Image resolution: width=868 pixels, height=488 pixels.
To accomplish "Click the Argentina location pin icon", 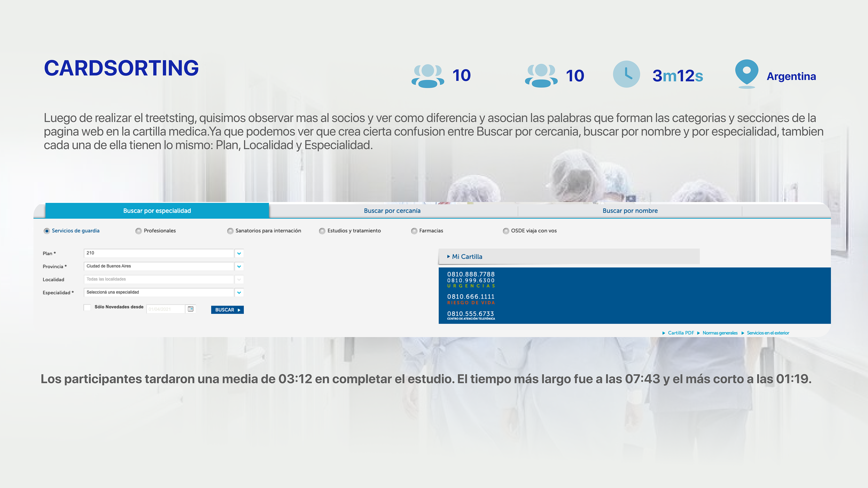I will pos(746,72).
